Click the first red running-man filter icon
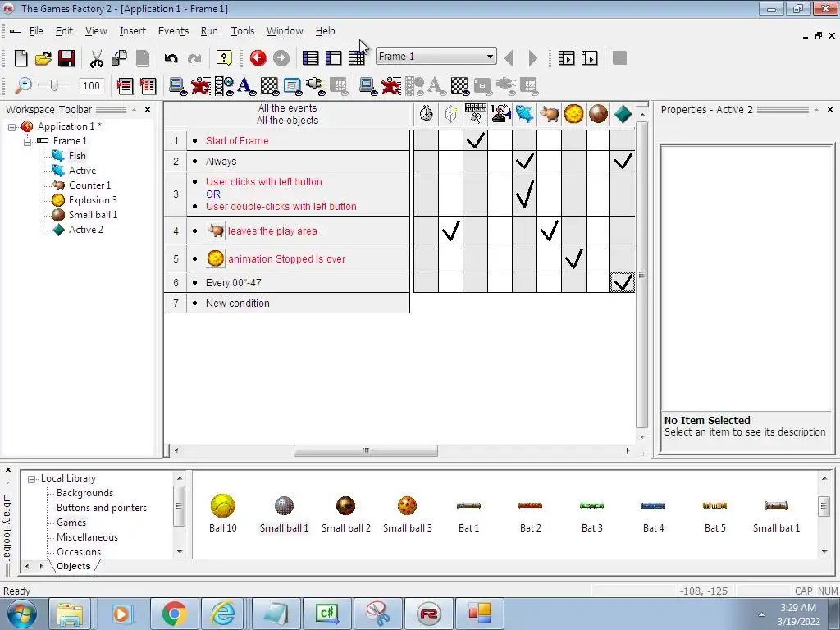 201,85
